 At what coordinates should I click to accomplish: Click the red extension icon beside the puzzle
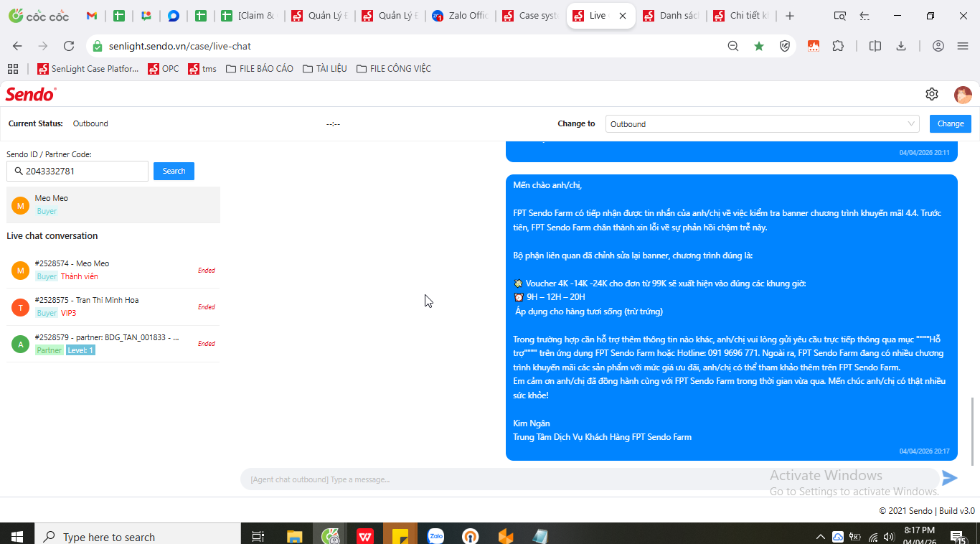[x=814, y=46]
